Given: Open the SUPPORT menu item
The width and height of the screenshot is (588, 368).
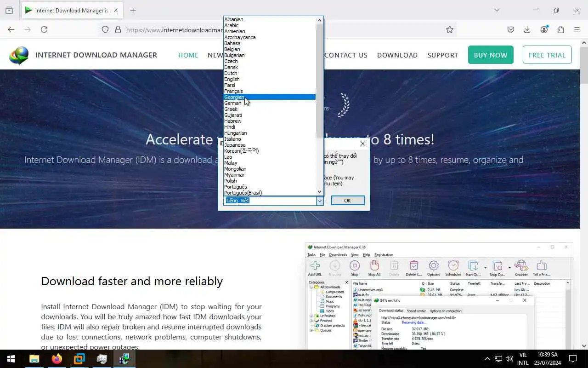Looking at the screenshot, I should coord(443,55).
